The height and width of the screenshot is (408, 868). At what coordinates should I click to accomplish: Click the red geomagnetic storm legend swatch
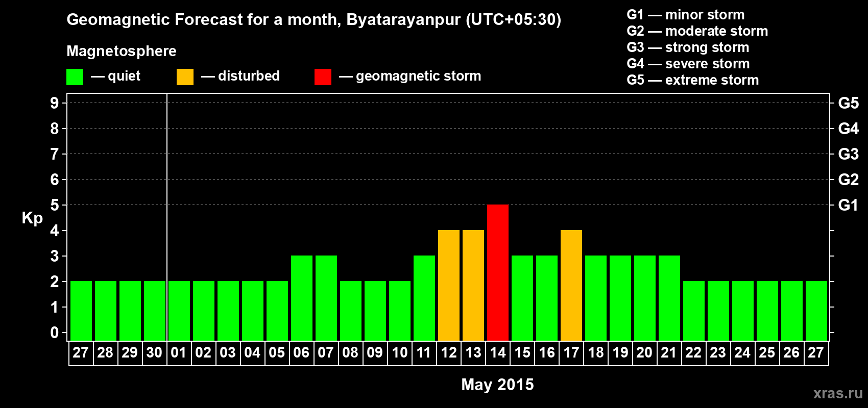tap(323, 77)
